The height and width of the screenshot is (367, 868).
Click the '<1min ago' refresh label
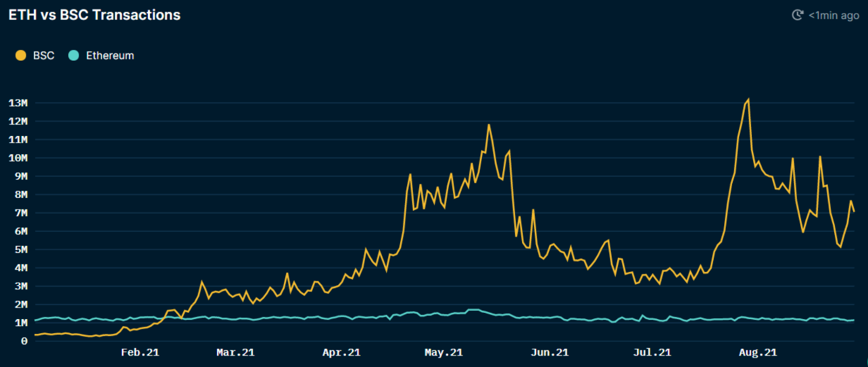pos(834,15)
